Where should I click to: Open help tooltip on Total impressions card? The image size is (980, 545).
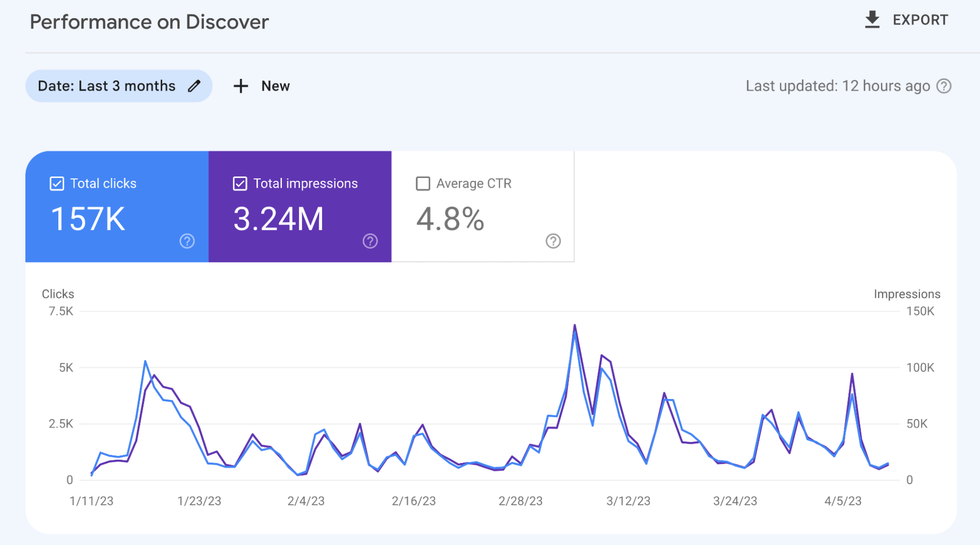370,241
